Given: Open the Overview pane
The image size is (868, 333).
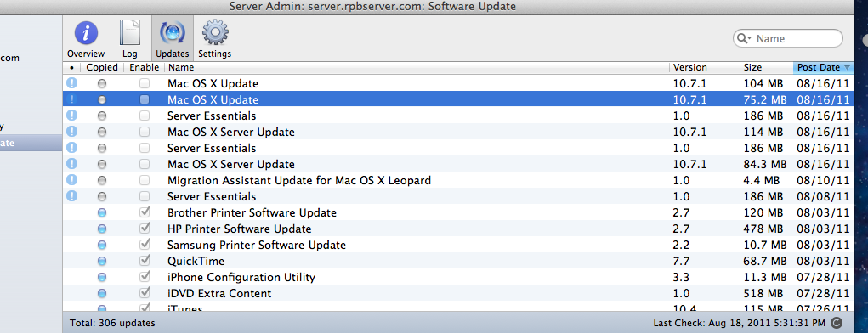Looking at the screenshot, I should click(86, 39).
